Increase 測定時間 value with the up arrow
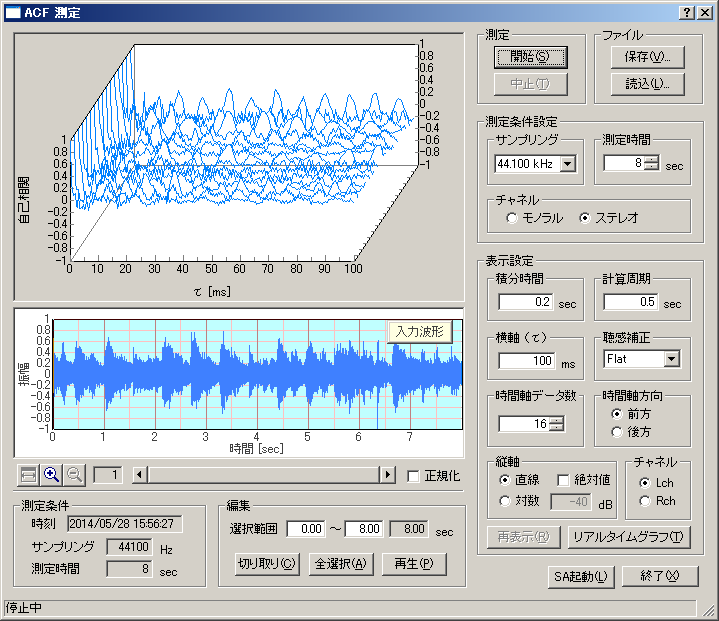The width and height of the screenshot is (719, 621). pos(652,159)
